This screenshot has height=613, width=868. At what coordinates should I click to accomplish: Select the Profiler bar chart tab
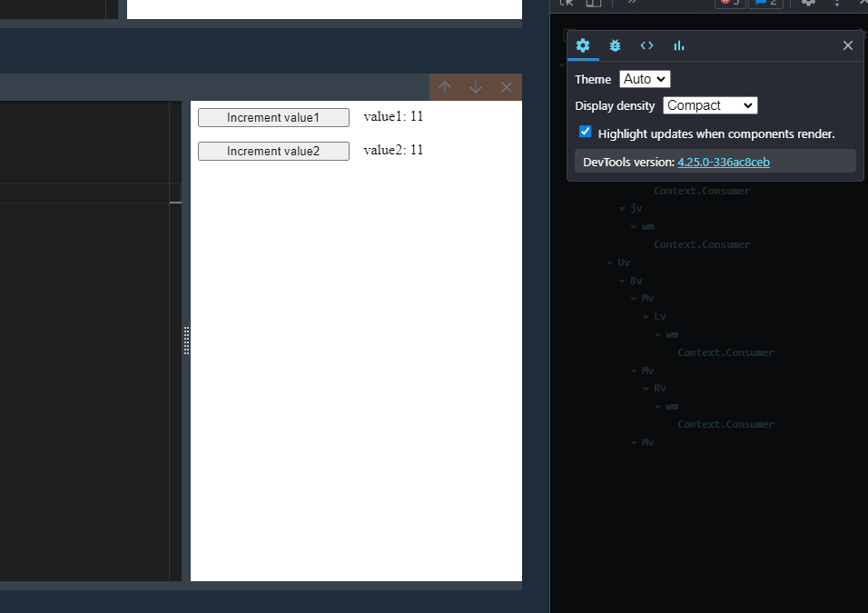(678, 45)
